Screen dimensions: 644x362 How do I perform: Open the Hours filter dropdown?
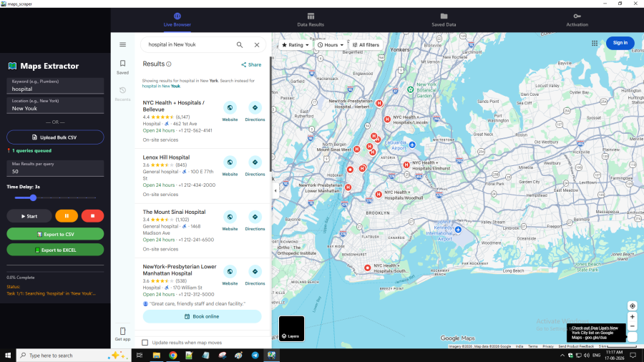pos(330,45)
